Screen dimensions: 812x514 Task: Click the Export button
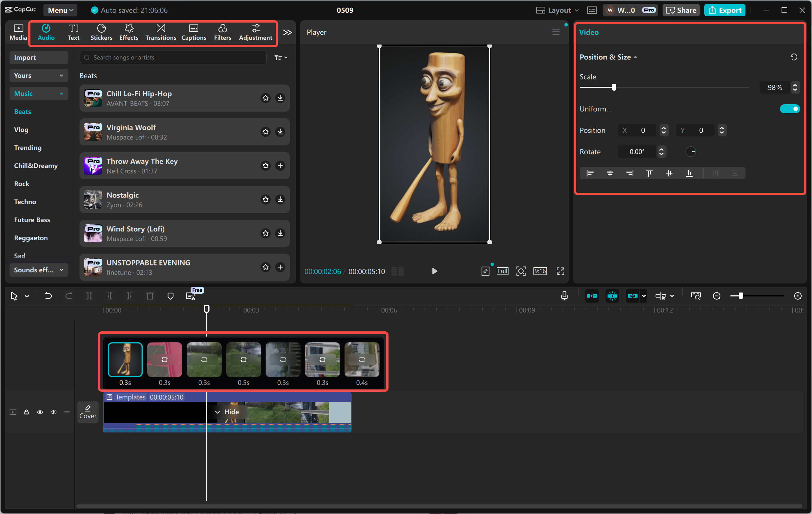724,10
